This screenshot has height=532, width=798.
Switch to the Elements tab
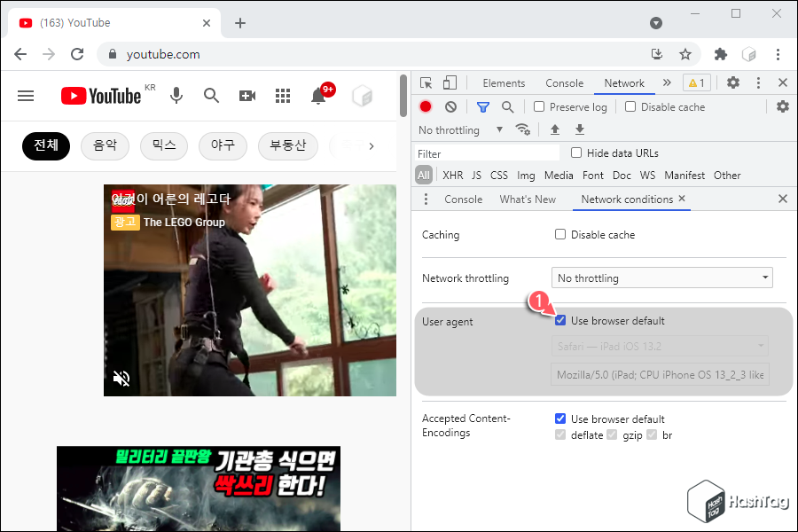pyautogui.click(x=504, y=82)
